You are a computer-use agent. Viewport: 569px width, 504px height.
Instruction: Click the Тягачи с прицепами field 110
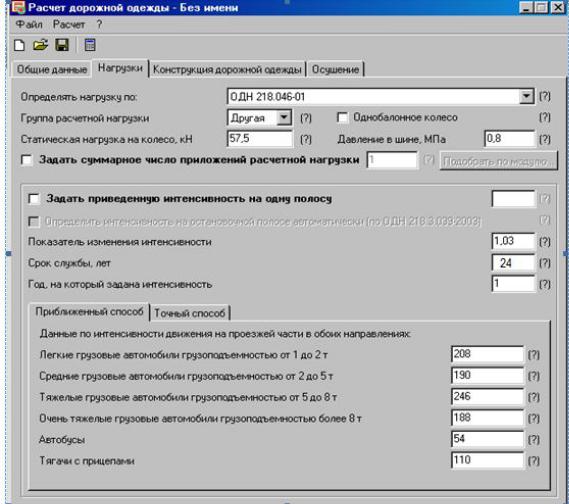coord(487,460)
